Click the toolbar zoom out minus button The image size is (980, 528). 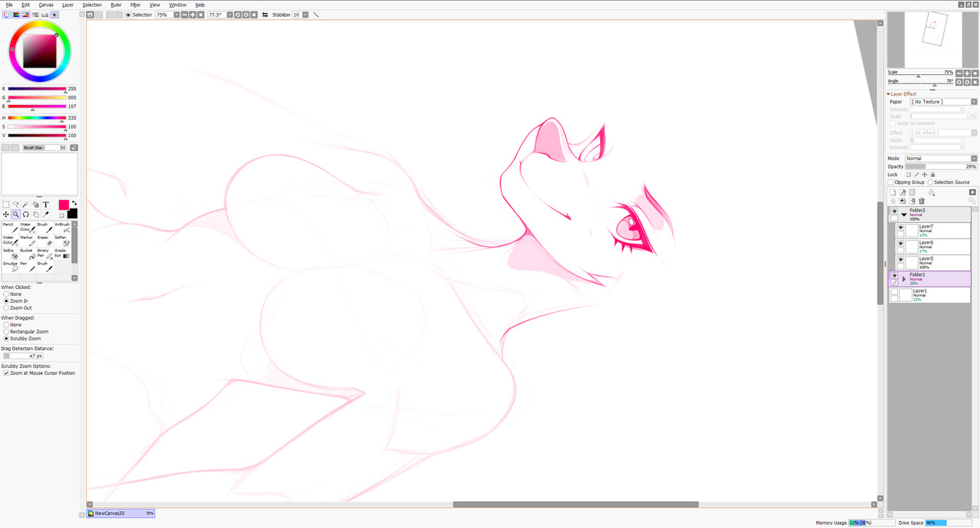coord(185,15)
